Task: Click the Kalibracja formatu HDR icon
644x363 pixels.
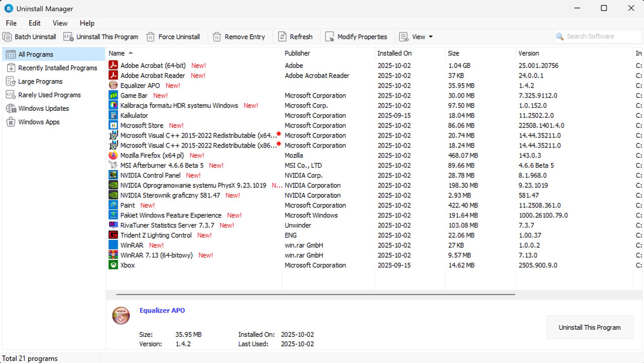Action: tap(113, 105)
